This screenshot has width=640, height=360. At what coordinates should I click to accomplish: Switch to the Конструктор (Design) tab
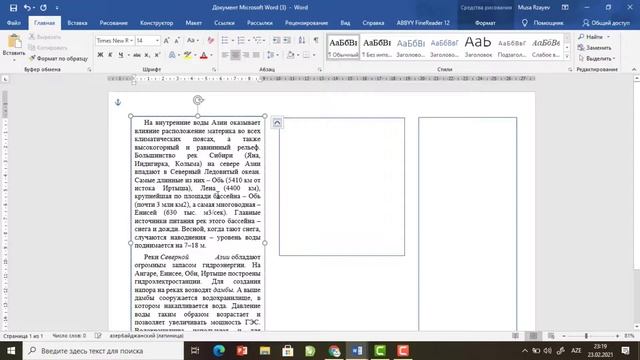tap(156, 23)
